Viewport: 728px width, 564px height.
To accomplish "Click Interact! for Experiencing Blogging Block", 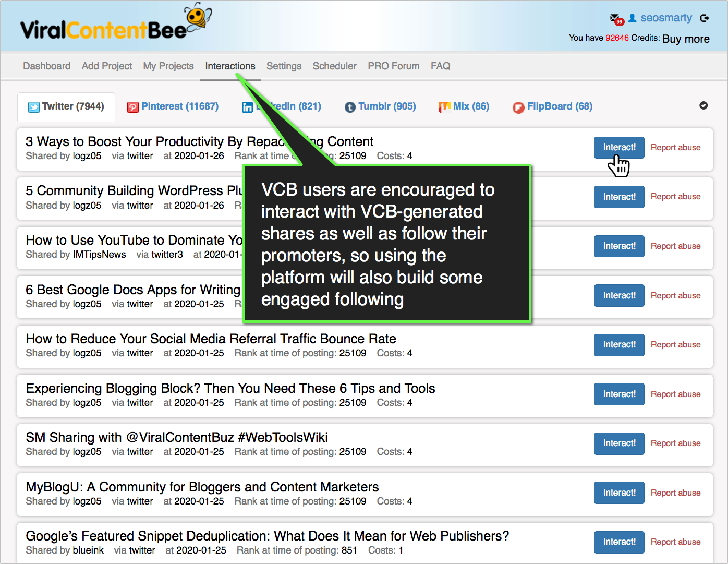I will pyautogui.click(x=619, y=394).
